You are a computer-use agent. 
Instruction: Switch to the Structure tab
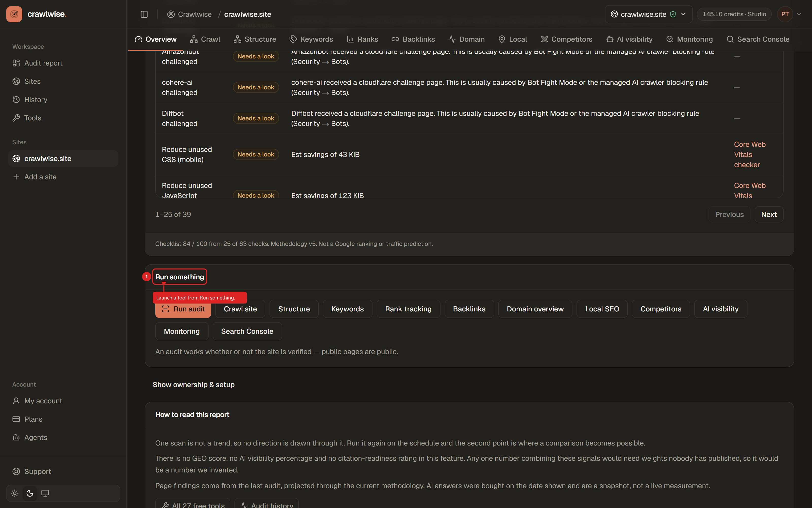255,39
